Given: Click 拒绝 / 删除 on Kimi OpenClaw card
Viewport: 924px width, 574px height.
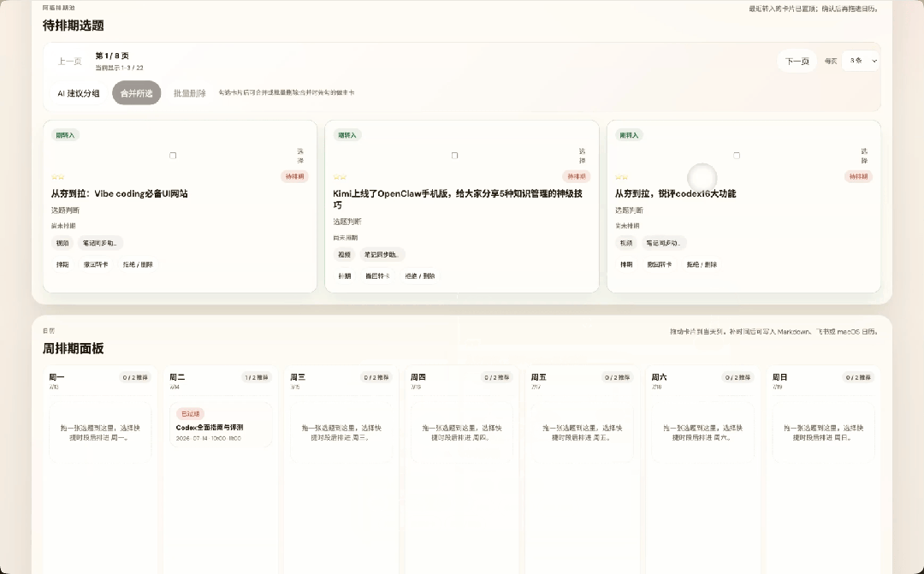Looking at the screenshot, I should 419,275.
